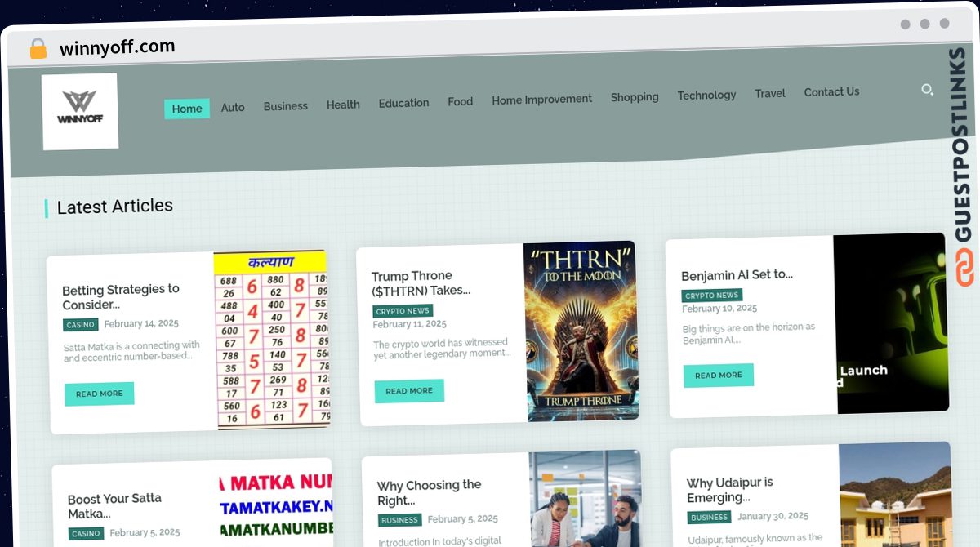Click the February 14, 2025 date

click(x=141, y=324)
